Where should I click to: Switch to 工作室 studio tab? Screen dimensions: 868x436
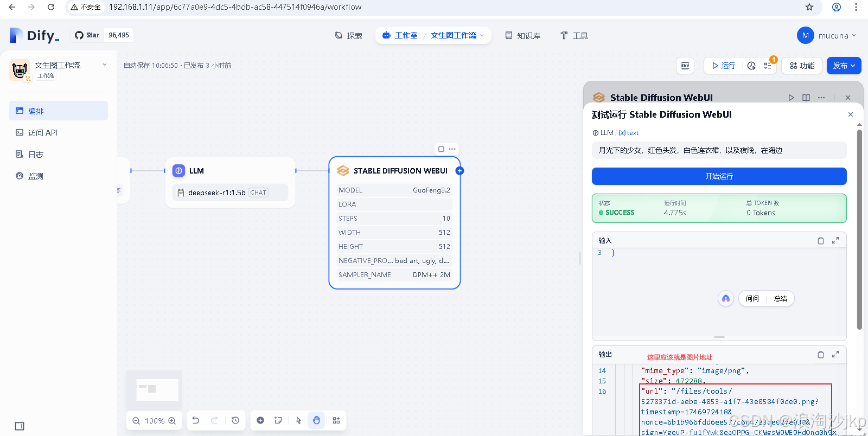(x=400, y=35)
